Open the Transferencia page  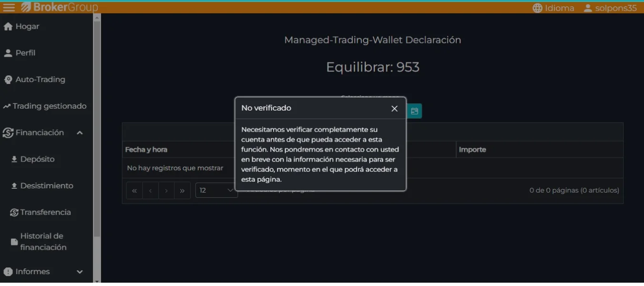(46, 213)
